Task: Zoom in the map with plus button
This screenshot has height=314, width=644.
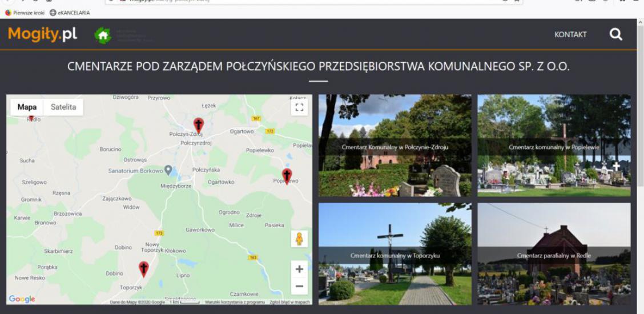Action: tap(299, 269)
